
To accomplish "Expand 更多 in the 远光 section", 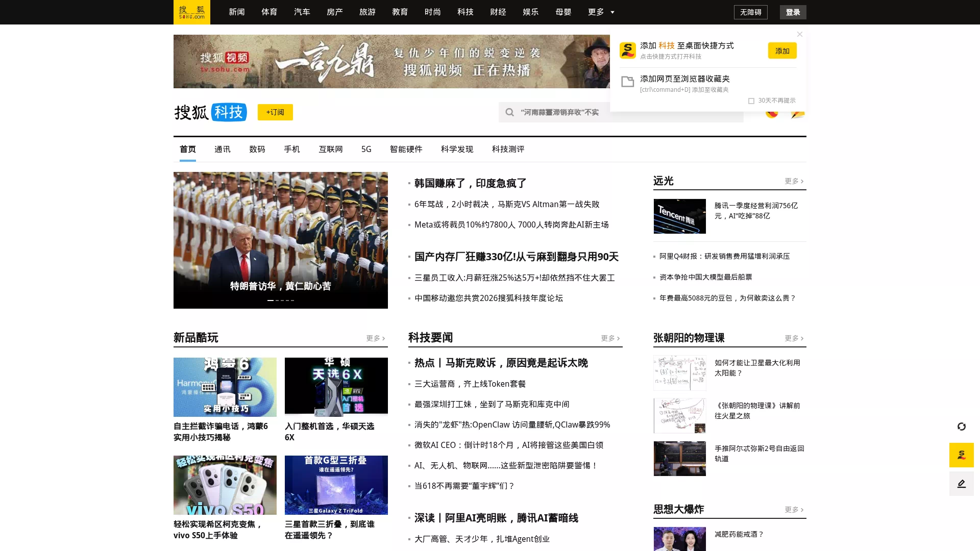I will (794, 181).
